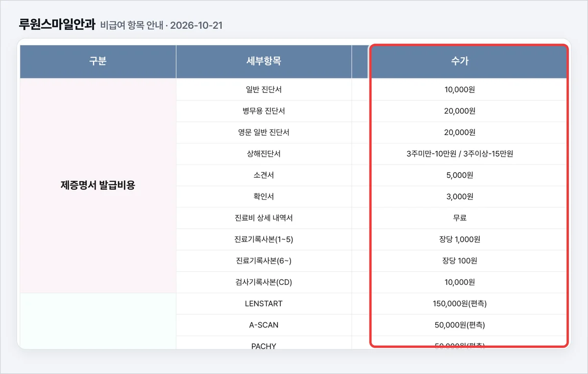
Task: Click the 수가 column header
Action: click(460, 61)
